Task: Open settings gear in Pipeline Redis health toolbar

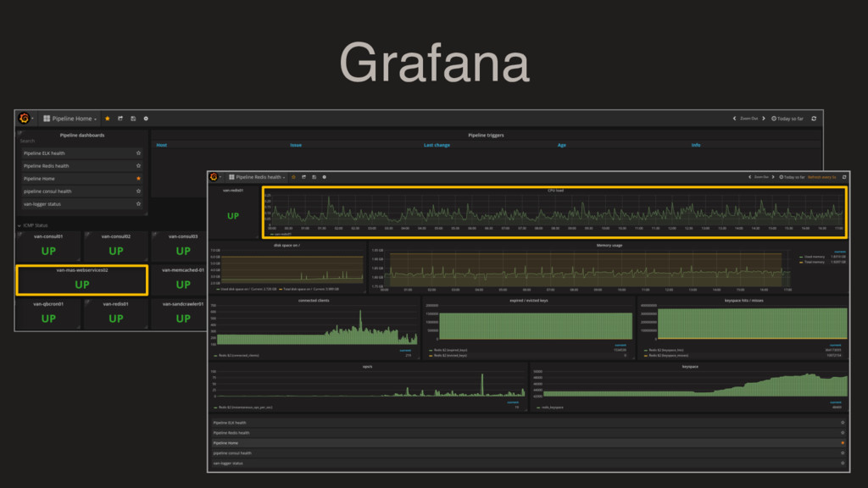Action: (x=325, y=177)
